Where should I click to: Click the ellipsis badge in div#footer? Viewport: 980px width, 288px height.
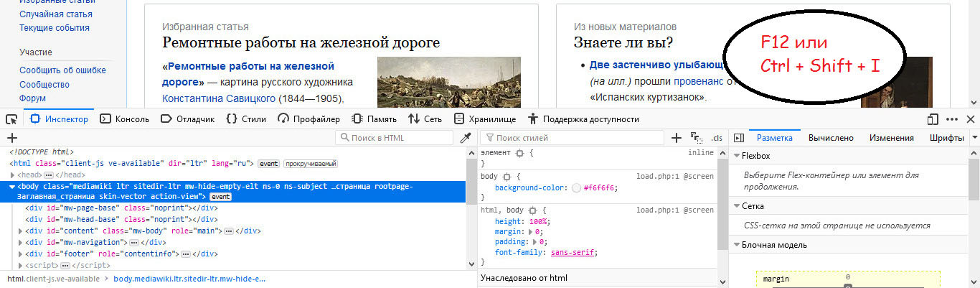(186, 254)
